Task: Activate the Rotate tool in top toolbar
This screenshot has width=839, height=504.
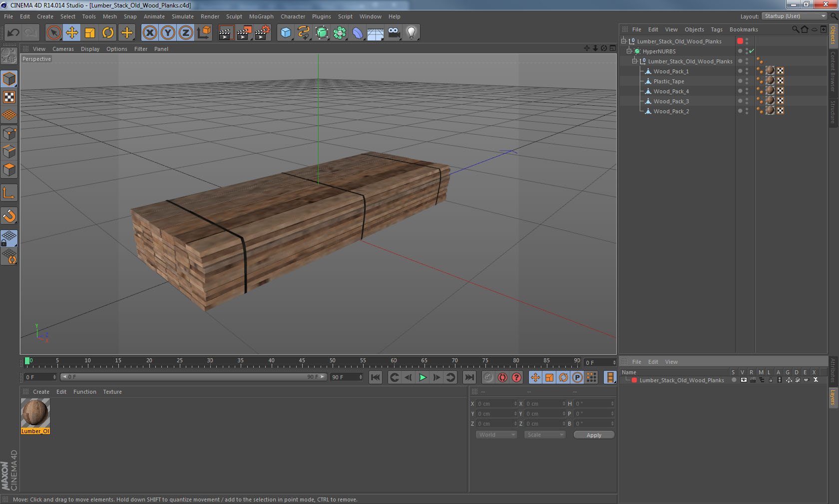Action: [x=108, y=33]
